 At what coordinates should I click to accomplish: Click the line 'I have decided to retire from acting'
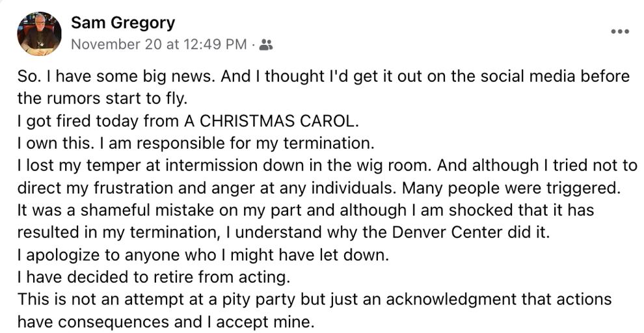154,277
